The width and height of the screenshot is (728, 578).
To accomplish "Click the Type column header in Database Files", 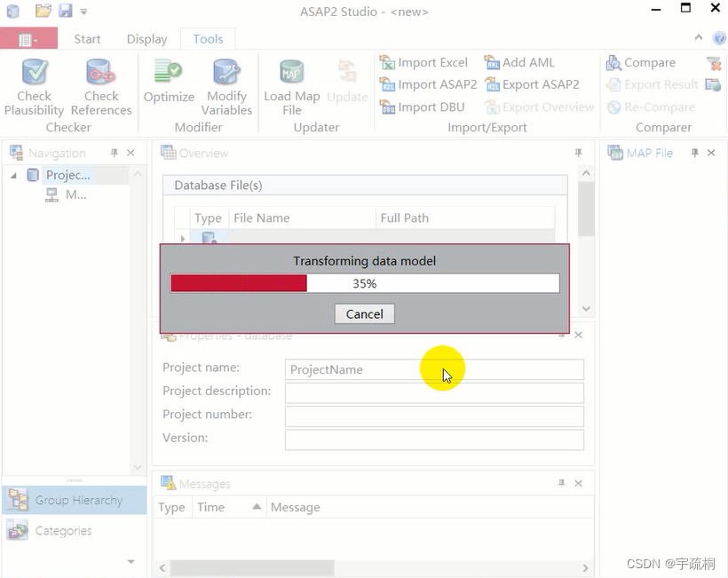I will pos(208,218).
